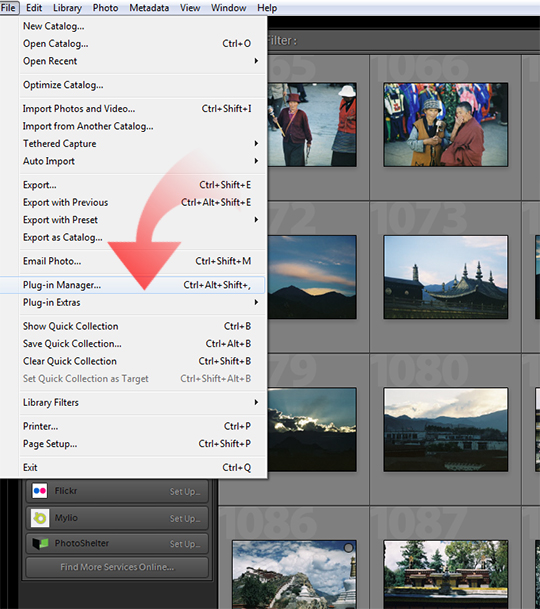Screen dimensions: 540x609
Task: Choose Export as Catalog...
Action: [x=133, y=237]
